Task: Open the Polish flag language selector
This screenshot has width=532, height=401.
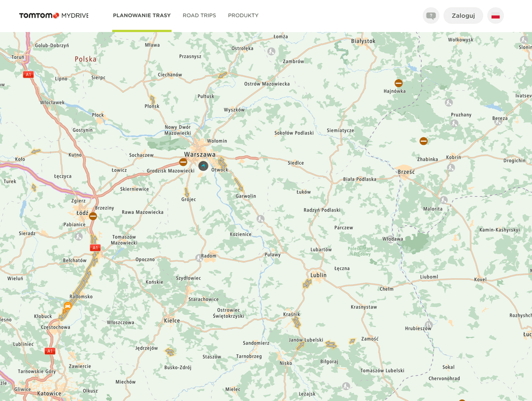Action: 495,15
